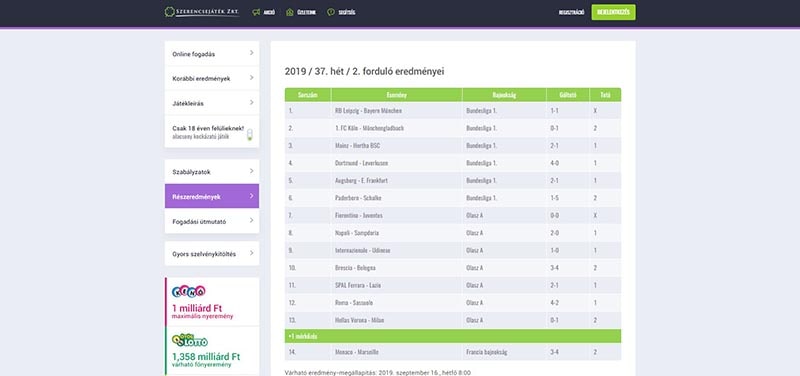This screenshot has height=376, width=800.
Task: Click the Szerencsejáték Zrt. logo
Action: tap(202, 12)
